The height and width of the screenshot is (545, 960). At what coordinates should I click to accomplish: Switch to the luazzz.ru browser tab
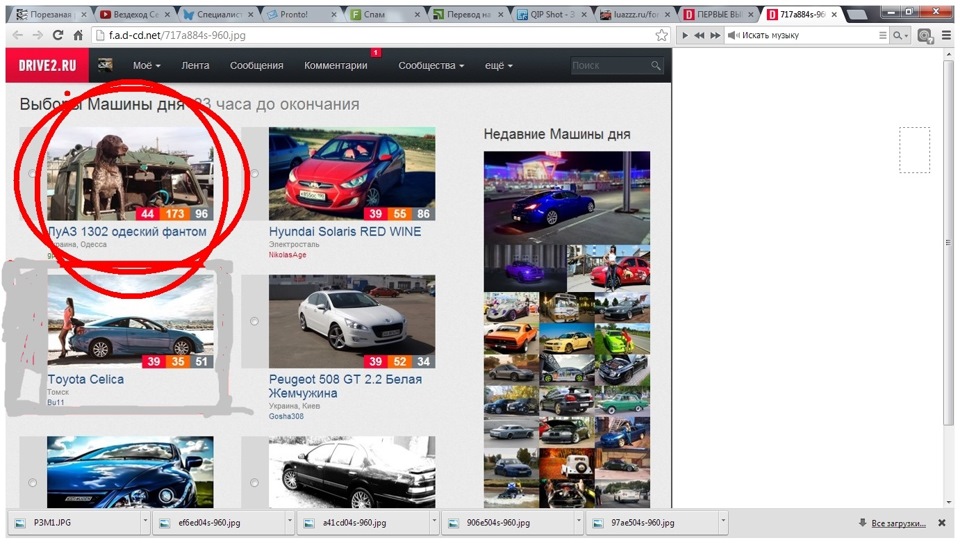634,14
